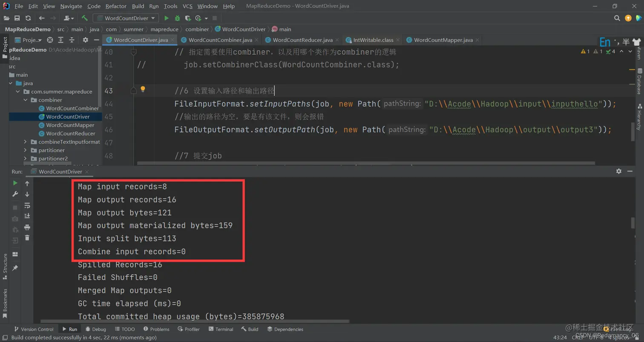Expand the combineTextInputformat package

point(26,142)
